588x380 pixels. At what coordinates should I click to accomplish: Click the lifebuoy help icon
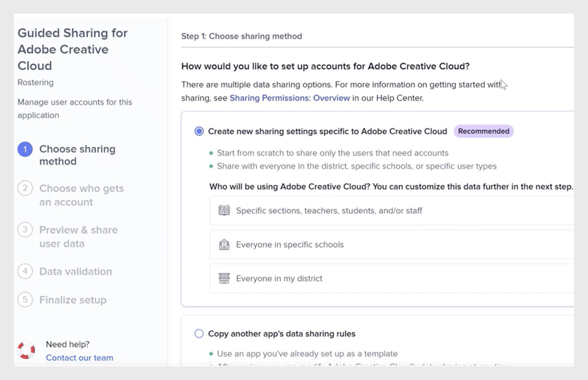point(26,351)
